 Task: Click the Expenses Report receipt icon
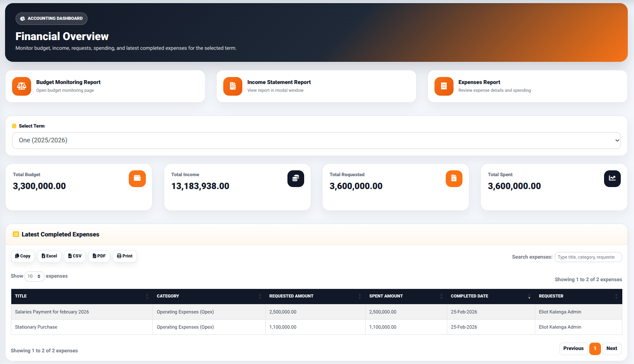pos(444,86)
